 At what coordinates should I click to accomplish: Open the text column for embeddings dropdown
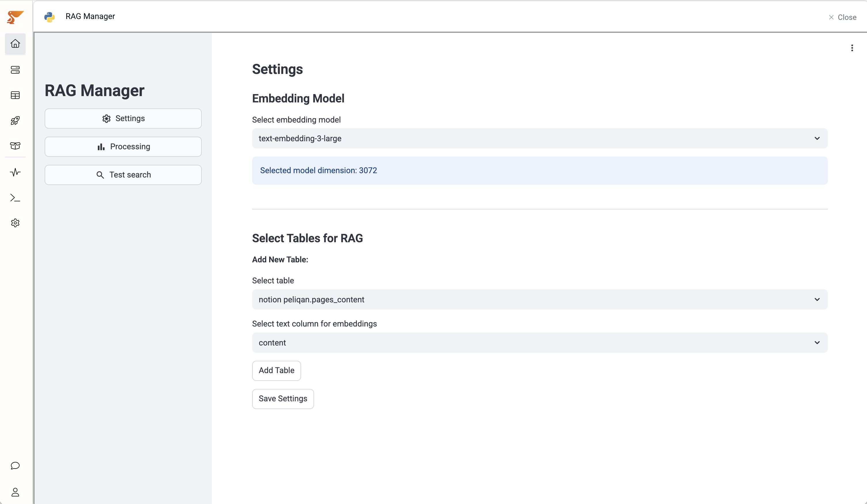click(540, 343)
